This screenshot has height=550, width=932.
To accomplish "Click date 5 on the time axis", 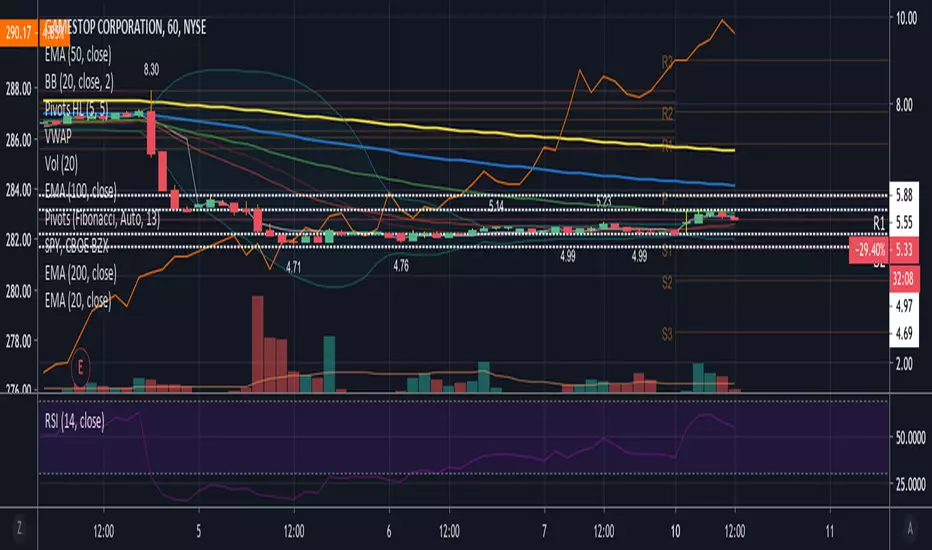I will tap(199, 531).
